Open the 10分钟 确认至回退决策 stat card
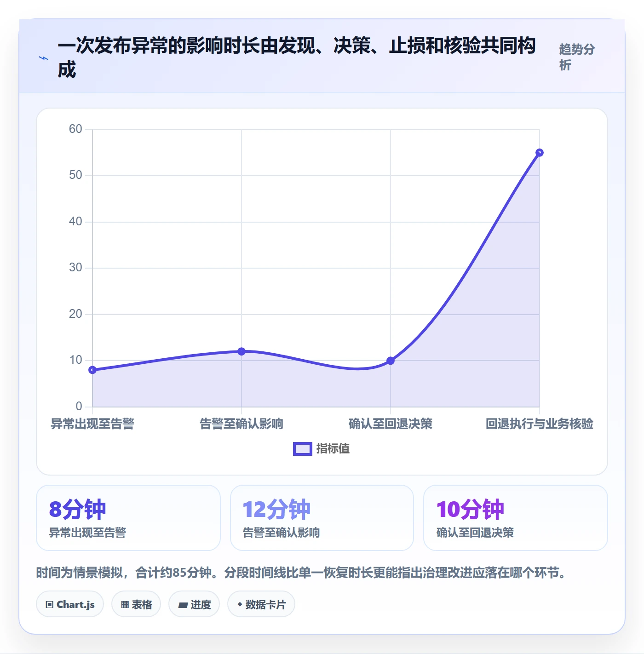644x654 pixels. tap(516, 518)
